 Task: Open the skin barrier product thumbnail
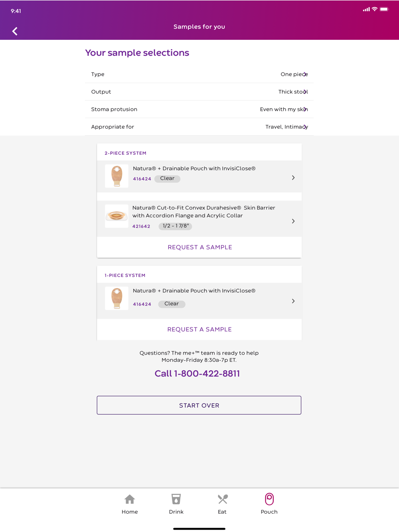[117, 216]
